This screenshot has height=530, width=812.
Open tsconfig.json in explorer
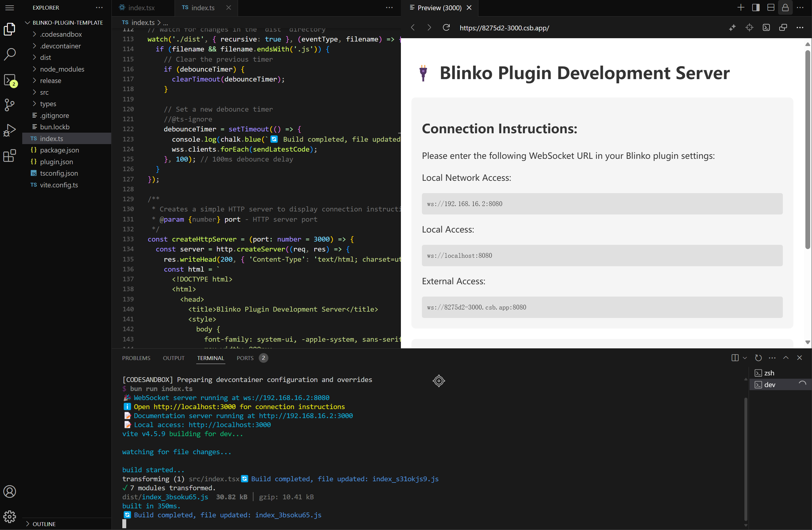pyautogui.click(x=66, y=173)
